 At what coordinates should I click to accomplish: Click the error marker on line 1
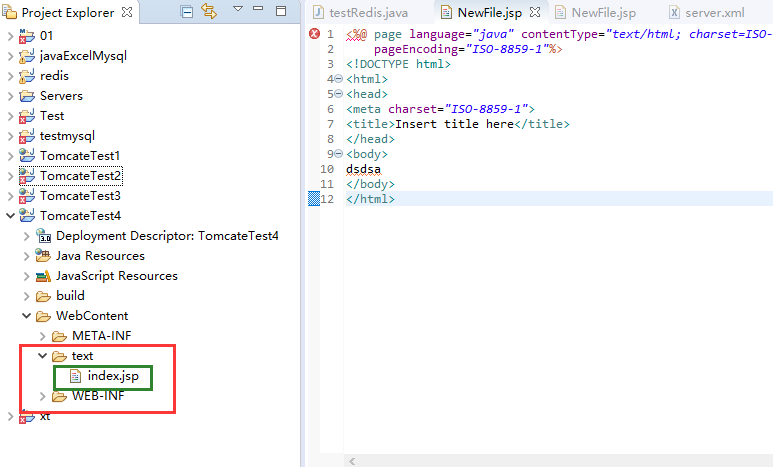(x=314, y=34)
